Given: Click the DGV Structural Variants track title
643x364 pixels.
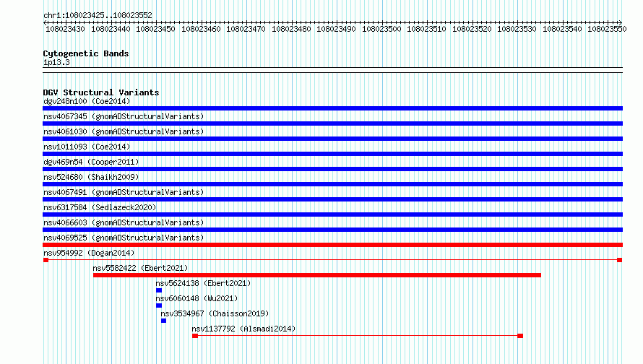Looking at the screenshot, I should (x=101, y=92).
